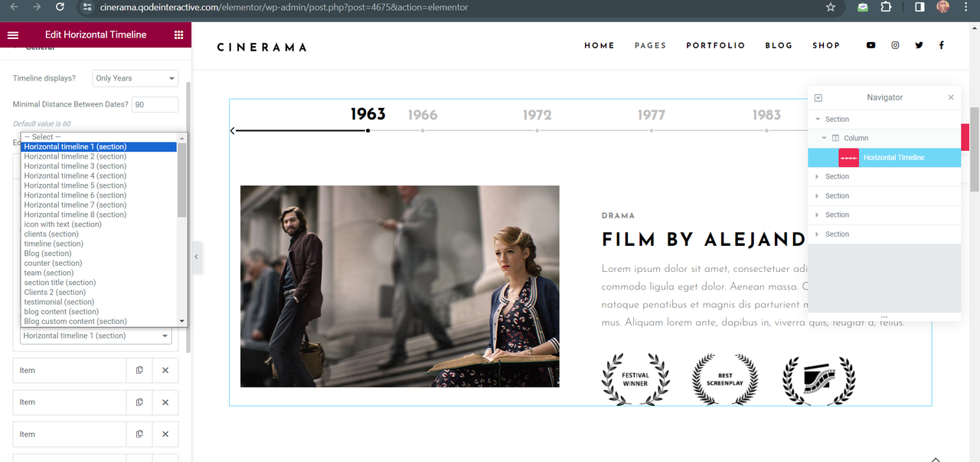Duplicate the third Item row

click(x=139, y=434)
